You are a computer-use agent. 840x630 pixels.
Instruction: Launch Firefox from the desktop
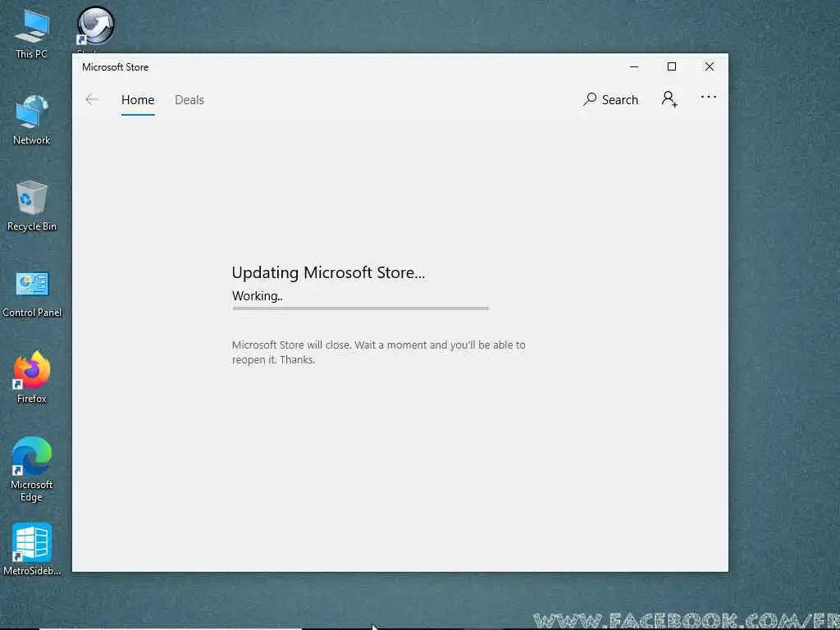click(32, 377)
